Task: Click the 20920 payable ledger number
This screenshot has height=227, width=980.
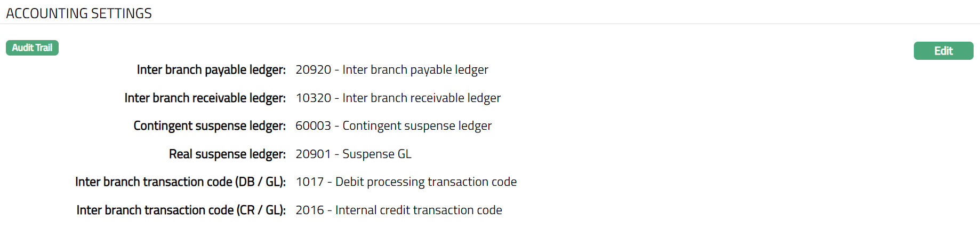Action: [x=314, y=70]
